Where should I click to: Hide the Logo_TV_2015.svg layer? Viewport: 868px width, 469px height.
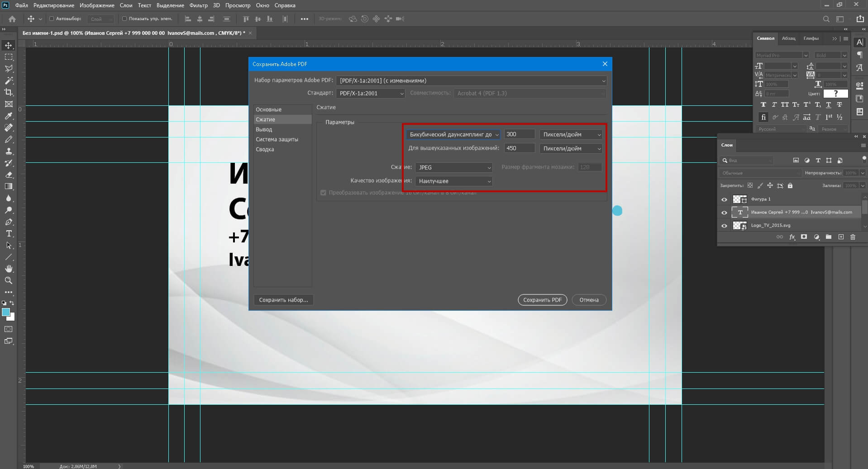[724, 226]
